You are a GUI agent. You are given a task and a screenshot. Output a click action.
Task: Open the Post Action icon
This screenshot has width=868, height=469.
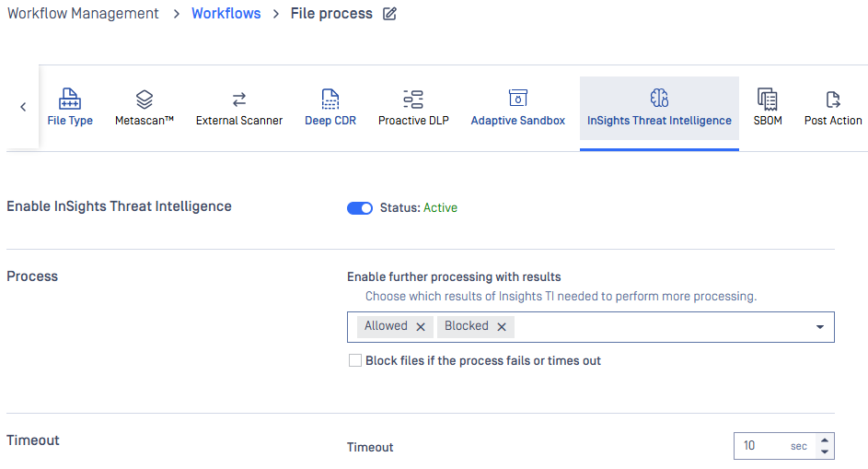pos(833,100)
